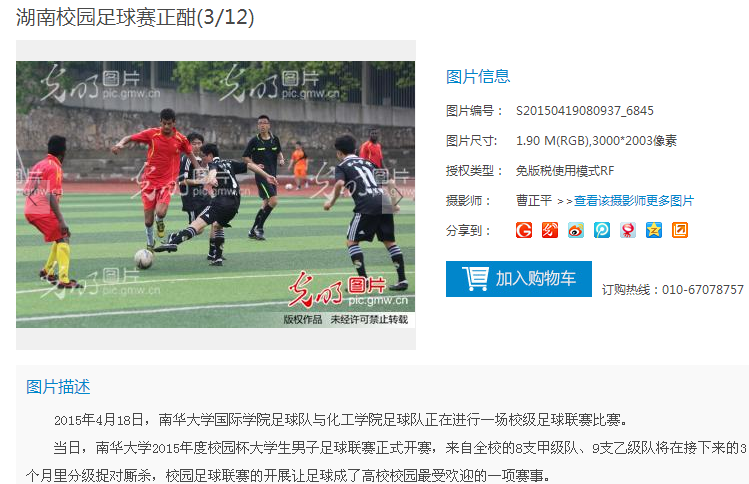Share to Sina Weibo eye icon
The width and height of the screenshot is (749, 484).
[x=576, y=230]
